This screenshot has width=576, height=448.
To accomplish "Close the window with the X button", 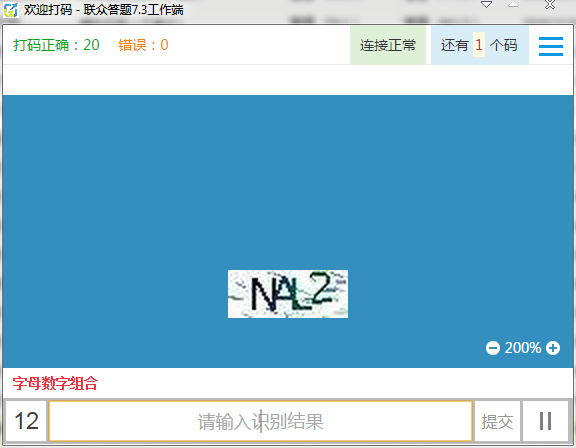I will (550, 5).
